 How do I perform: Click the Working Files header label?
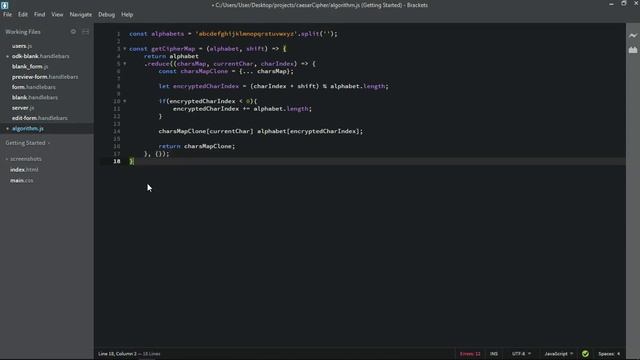[x=23, y=32]
